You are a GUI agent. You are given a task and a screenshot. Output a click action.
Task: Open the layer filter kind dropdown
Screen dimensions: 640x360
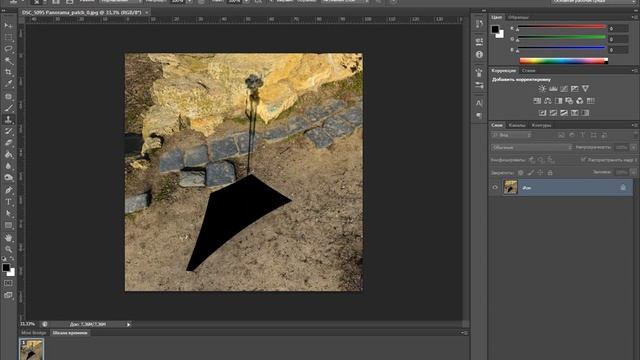point(512,135)
